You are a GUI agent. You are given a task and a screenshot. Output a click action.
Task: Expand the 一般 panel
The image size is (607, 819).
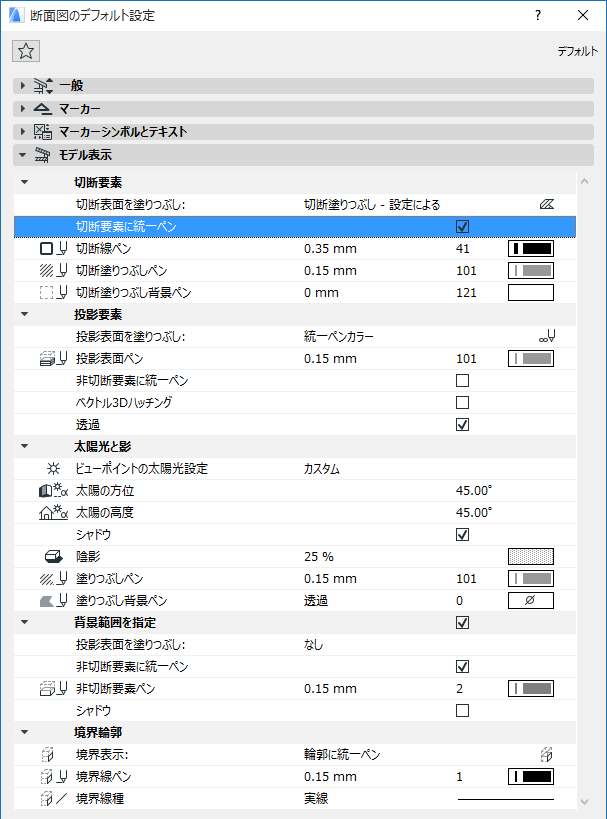tap(22, 86)
